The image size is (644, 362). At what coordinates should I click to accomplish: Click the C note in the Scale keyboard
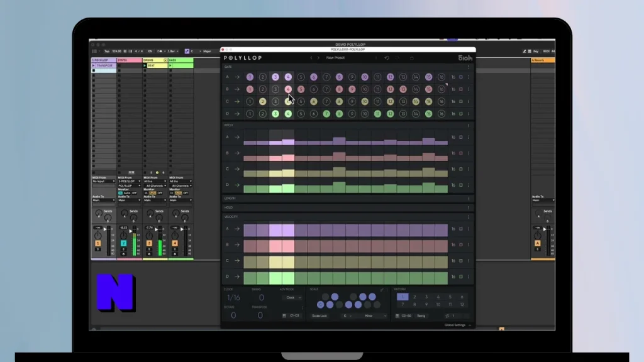[320, 305]
